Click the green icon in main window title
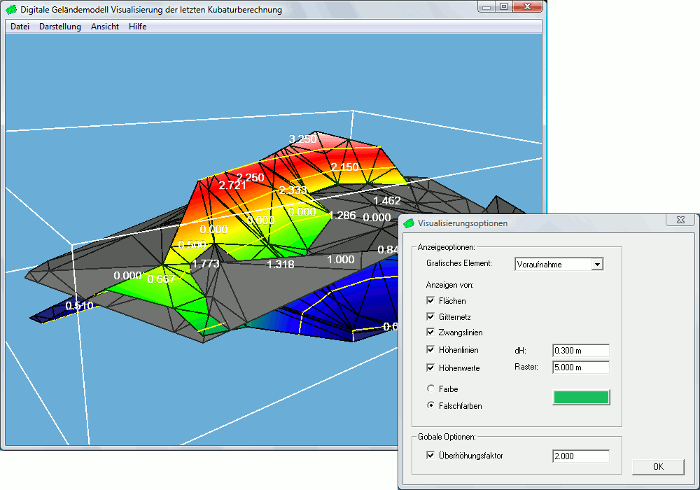Viewport: 700px width, 490px height. tap(11, 9)
